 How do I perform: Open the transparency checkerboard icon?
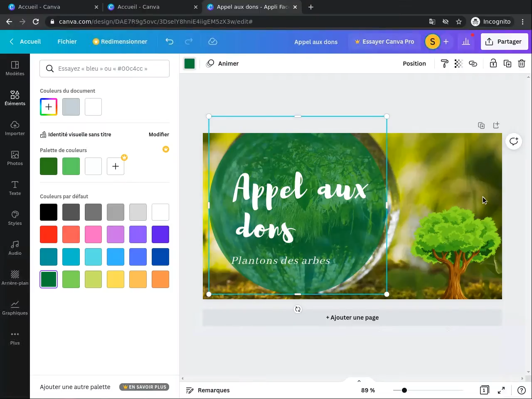(458, 64)
